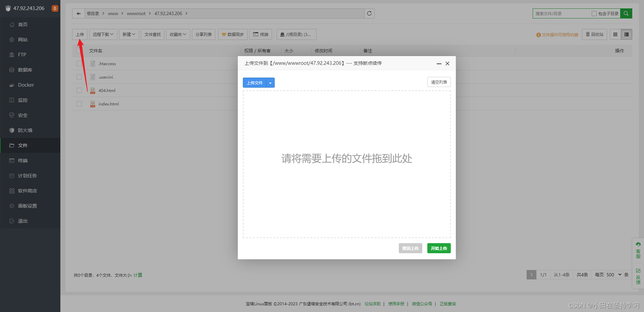
Task: Expand chevron after 根目录 in path
Action: [103, 13]
